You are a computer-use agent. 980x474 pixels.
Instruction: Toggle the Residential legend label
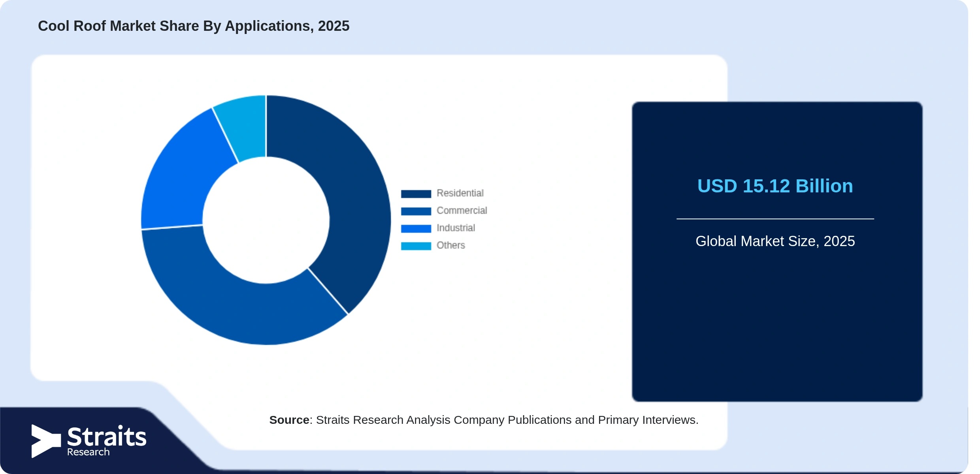[x=460, y=193]
